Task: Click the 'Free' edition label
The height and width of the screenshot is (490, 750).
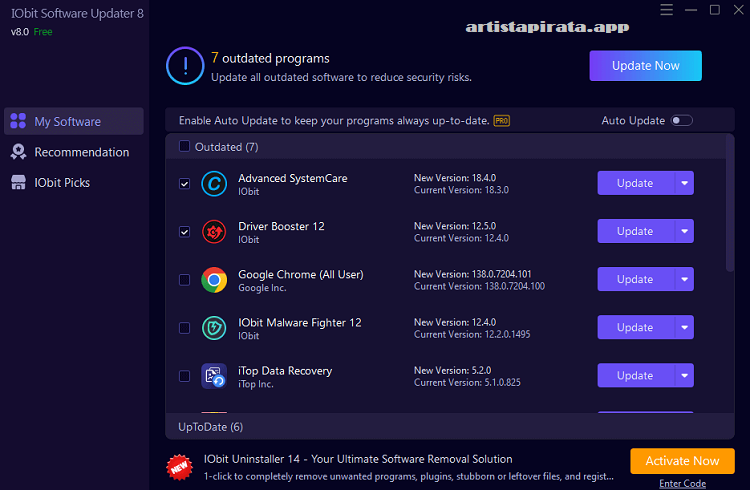Action: [x=43, y=32]
